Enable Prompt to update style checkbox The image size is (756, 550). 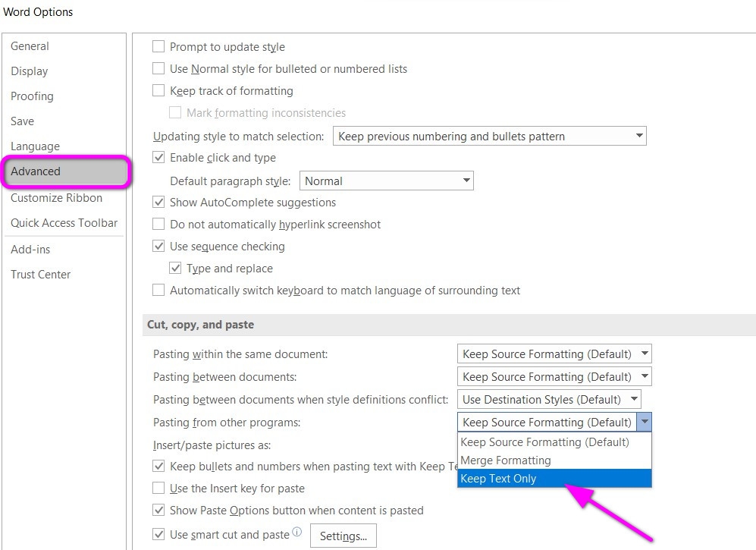click(x=158, y=47)
